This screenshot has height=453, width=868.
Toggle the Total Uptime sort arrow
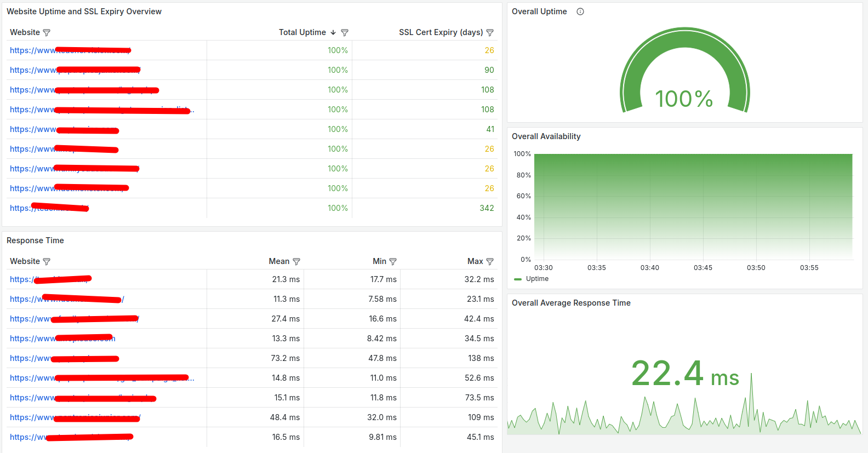(x=333, y=33)
